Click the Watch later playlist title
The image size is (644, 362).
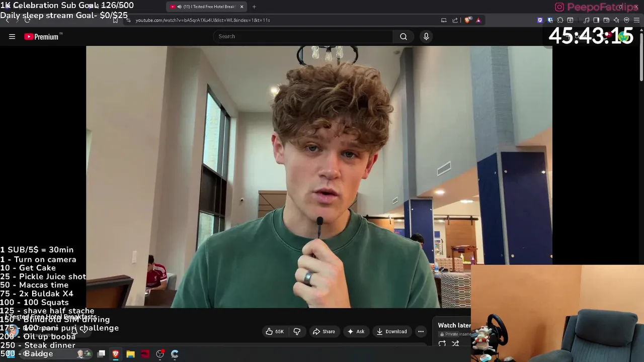[x=454, y=325]
